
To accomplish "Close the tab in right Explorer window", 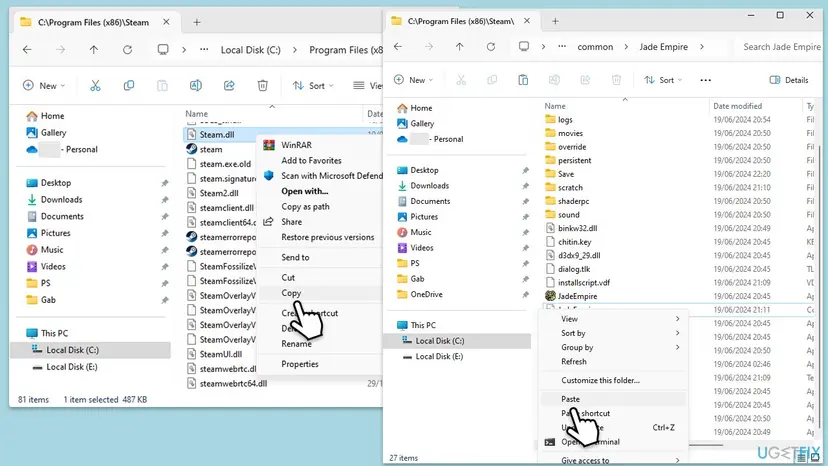I will [526, 21].
